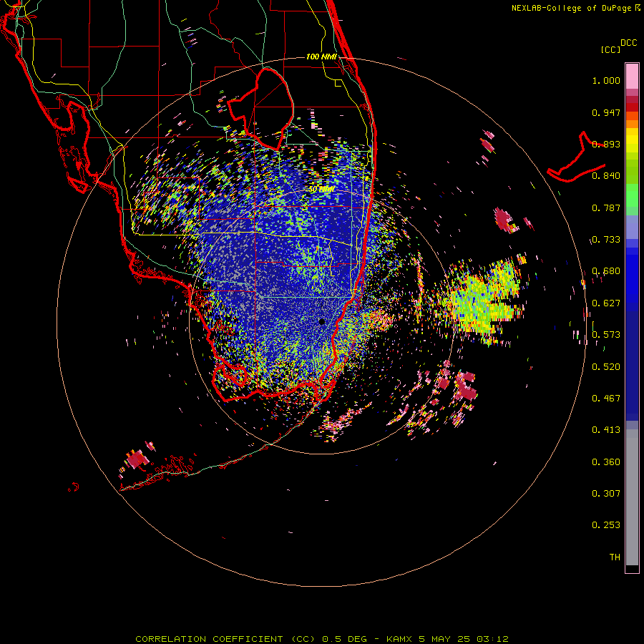Click the 50 NMI range ring label
The height and width of the screenshot is (644, 644).
tap(321, 190)
